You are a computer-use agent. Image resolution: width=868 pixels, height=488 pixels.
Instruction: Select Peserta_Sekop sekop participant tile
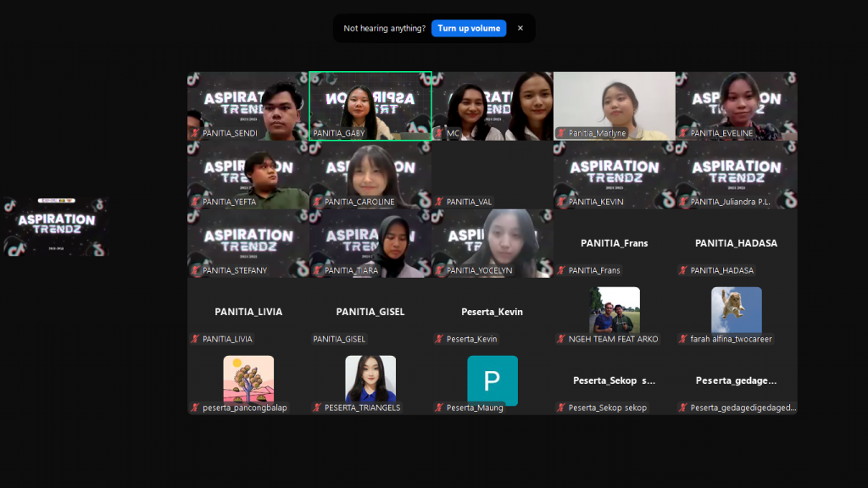click(615, 380)
